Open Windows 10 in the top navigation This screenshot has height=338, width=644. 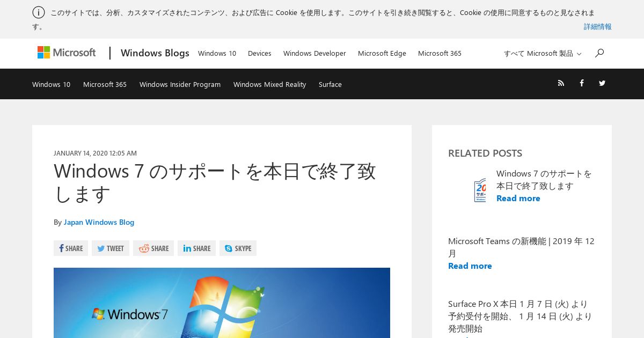point(217,53)
